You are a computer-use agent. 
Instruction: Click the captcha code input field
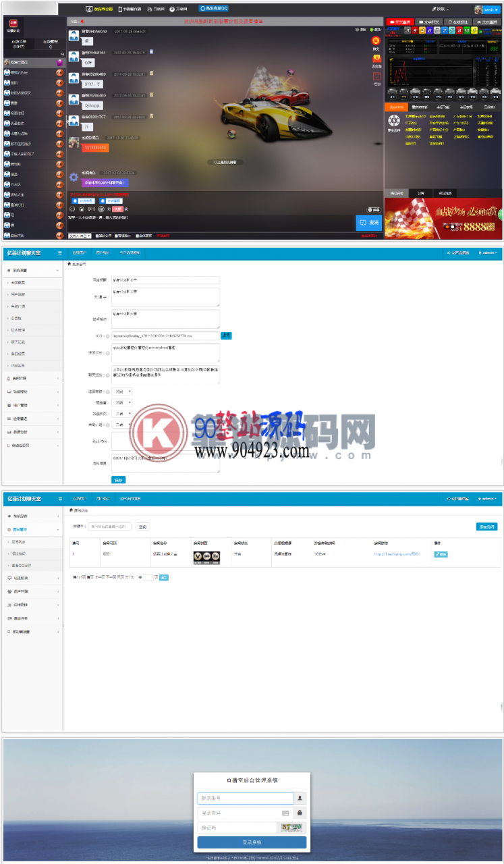pos(237,828)
